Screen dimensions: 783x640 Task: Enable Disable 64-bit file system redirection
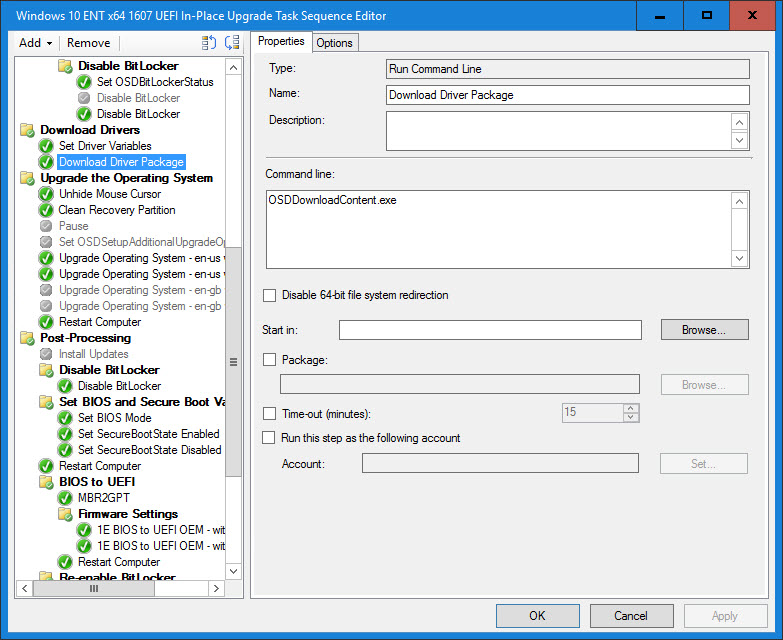tap(269, 296)
